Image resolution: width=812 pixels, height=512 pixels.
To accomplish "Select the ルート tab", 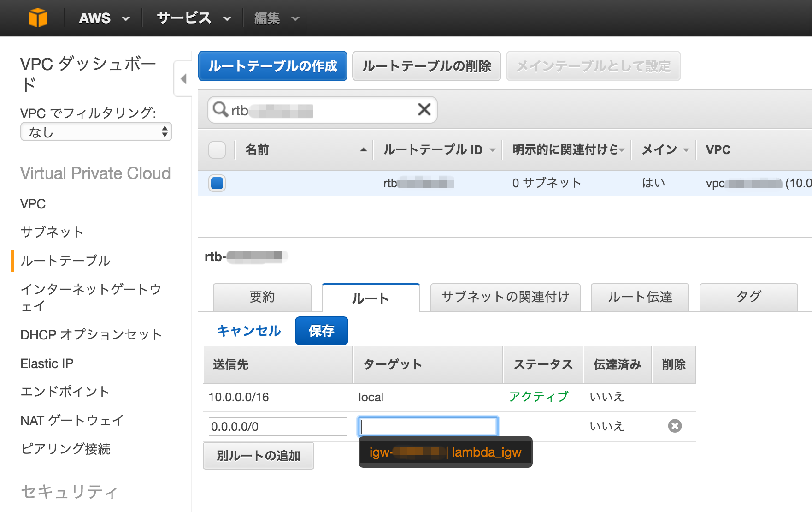I will (371, 298).
